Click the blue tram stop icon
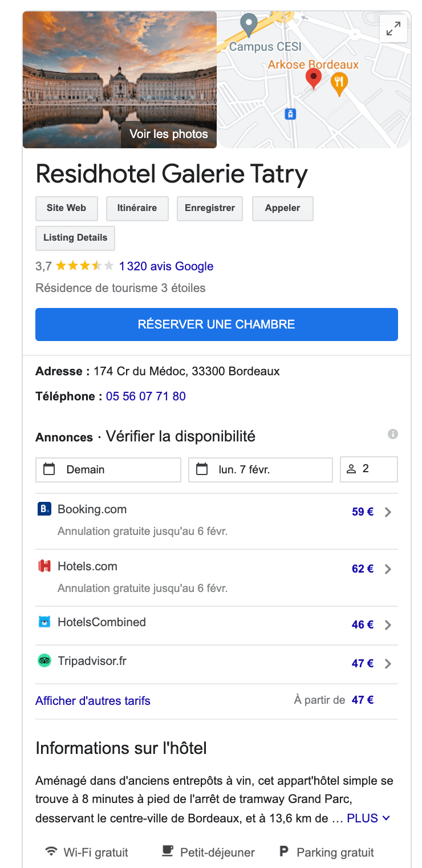 coord(290,114)
